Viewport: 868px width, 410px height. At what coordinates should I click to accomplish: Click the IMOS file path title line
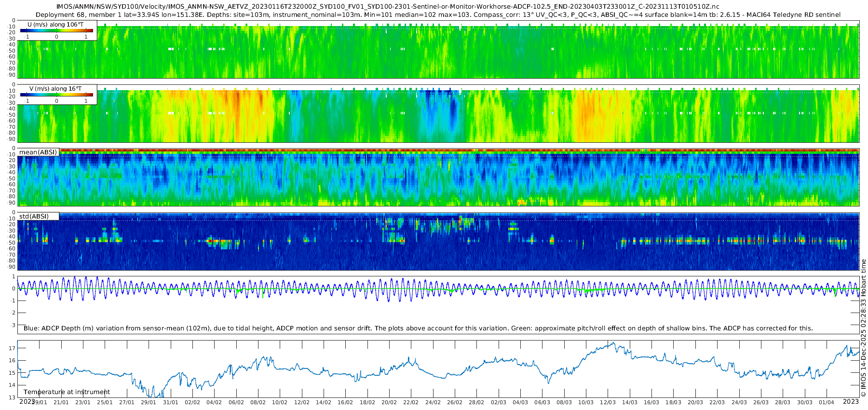tap(388, 7)
